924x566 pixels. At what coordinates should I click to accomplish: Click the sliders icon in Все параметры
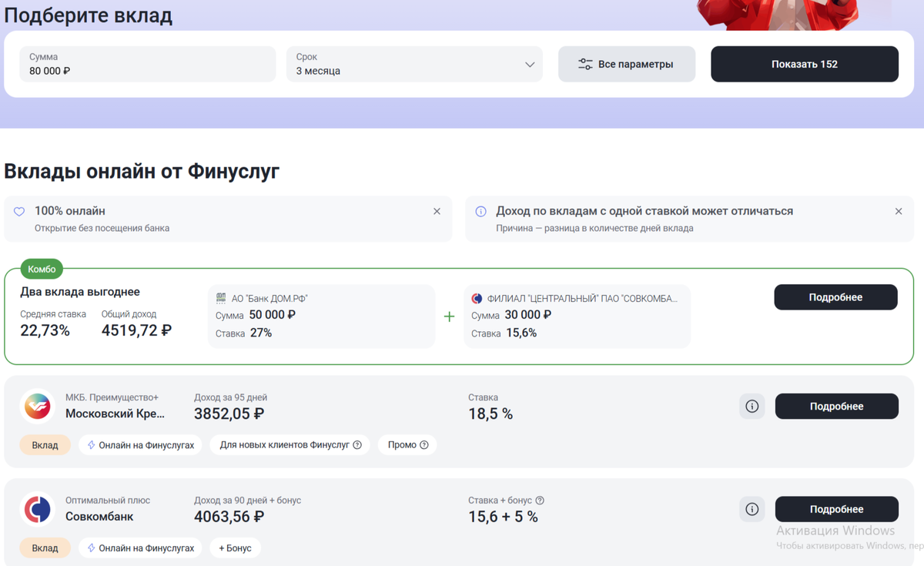[x=585, y=65]
